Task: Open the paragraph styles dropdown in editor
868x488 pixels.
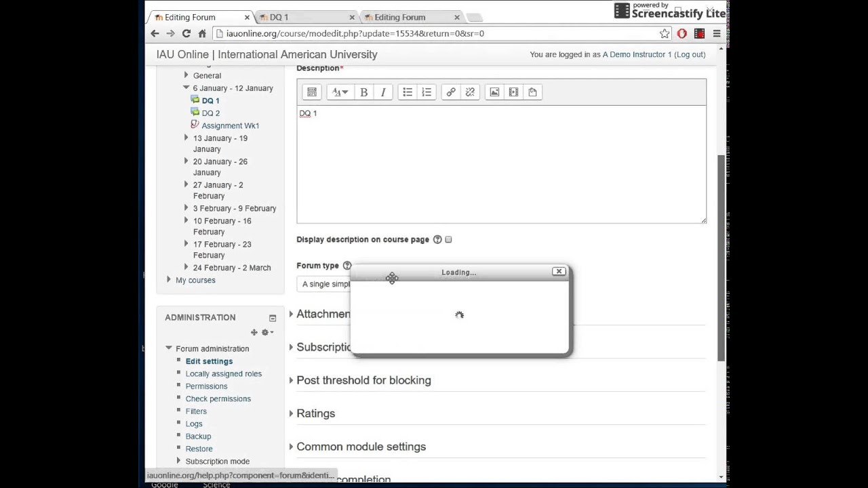Action: pyautogui.click(x=340, y=92)
